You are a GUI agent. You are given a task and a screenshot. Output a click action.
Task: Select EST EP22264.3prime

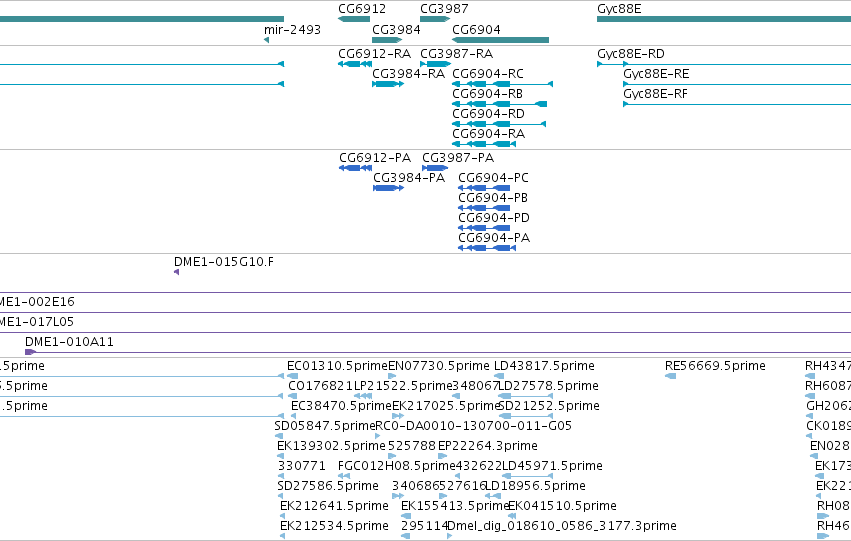488,446
